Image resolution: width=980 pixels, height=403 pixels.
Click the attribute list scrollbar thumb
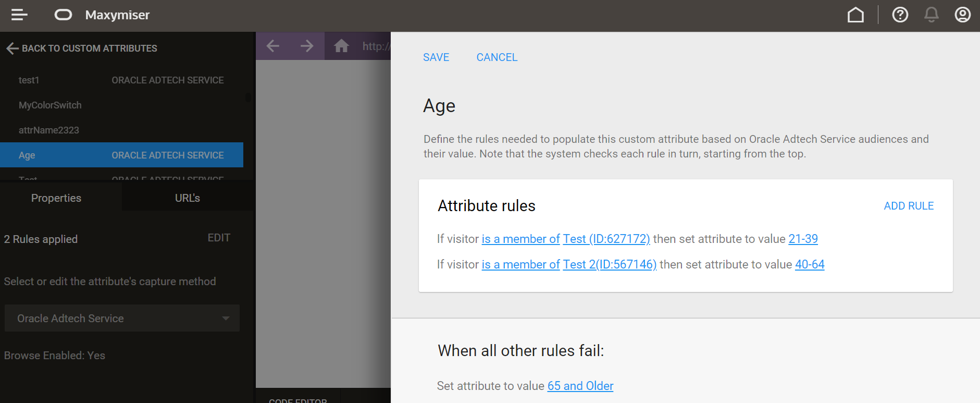(x=248, y=97)
